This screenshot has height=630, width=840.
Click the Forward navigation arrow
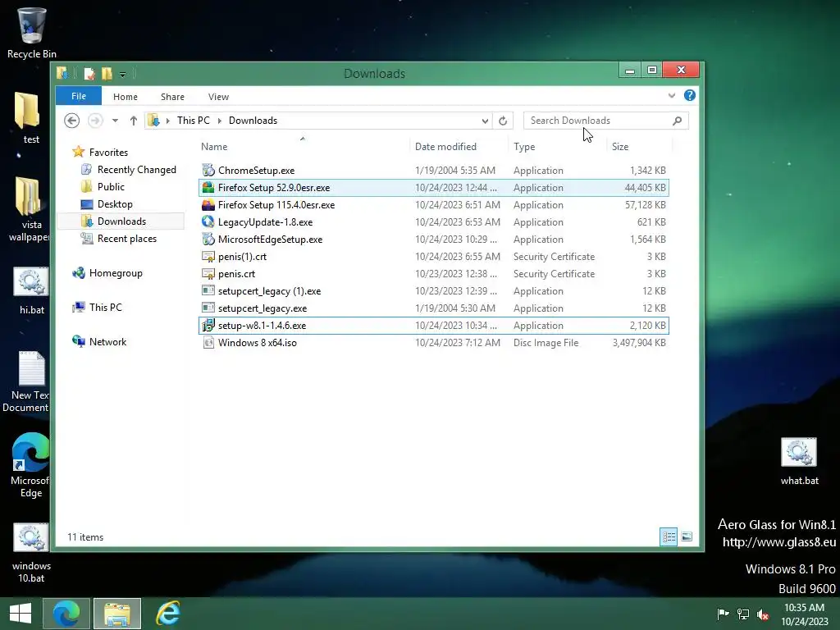[x=95, y=121]
